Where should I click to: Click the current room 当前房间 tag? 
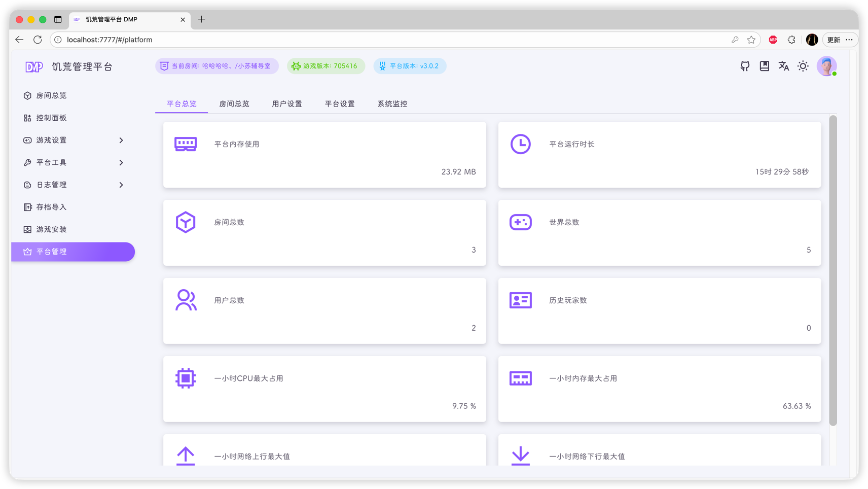tap(217, 66)
